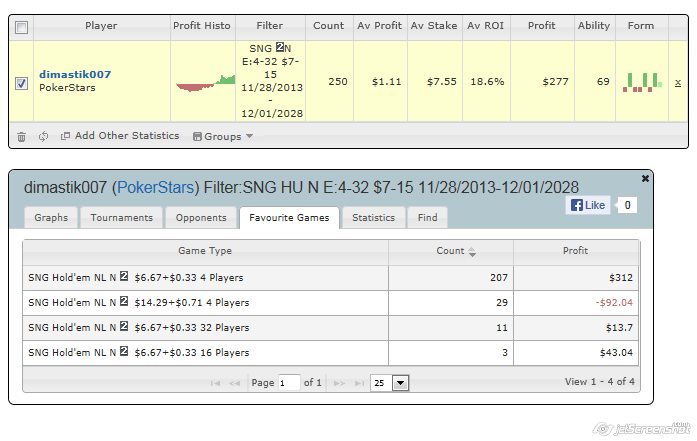Sort by Filter column header
The height and width of the screenshot is (441, 697).
[x=270, y=26]
